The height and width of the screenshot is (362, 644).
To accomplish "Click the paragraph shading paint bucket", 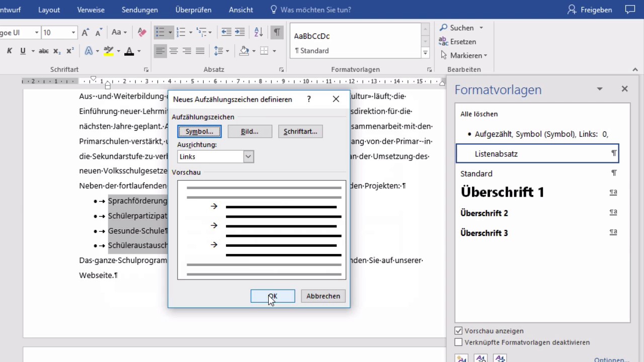I will click(245, 51).
